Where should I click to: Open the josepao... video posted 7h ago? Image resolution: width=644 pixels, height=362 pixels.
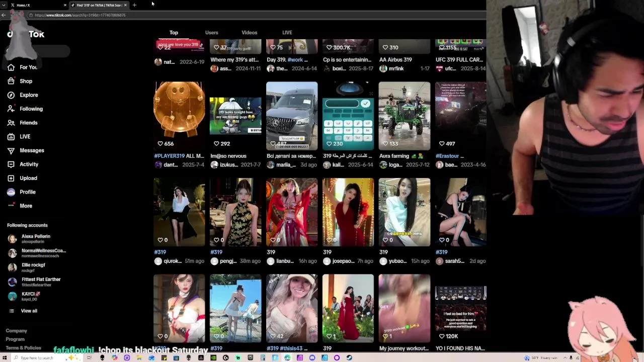click(348, 212)
